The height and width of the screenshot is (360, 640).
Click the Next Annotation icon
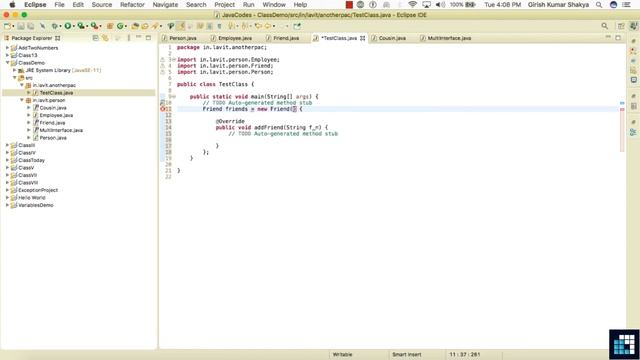pyautogui.click(x=232, y=26)
